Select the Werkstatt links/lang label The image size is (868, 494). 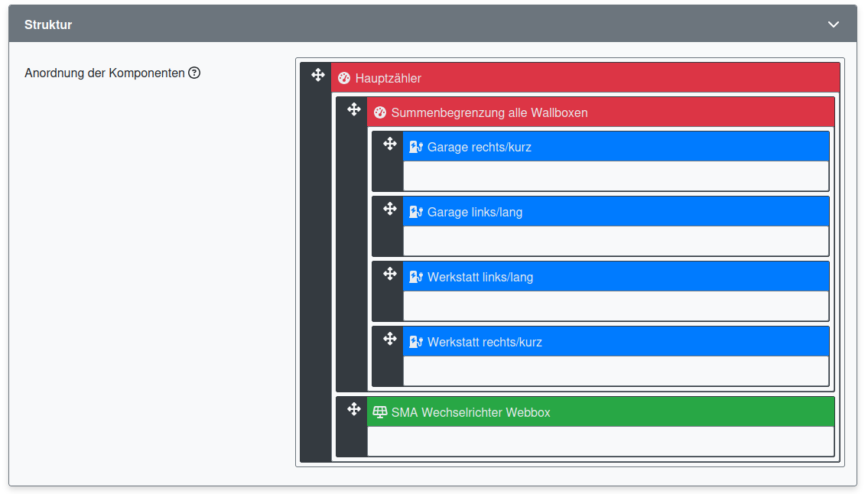pyautogui.click(x=480, y=277)
